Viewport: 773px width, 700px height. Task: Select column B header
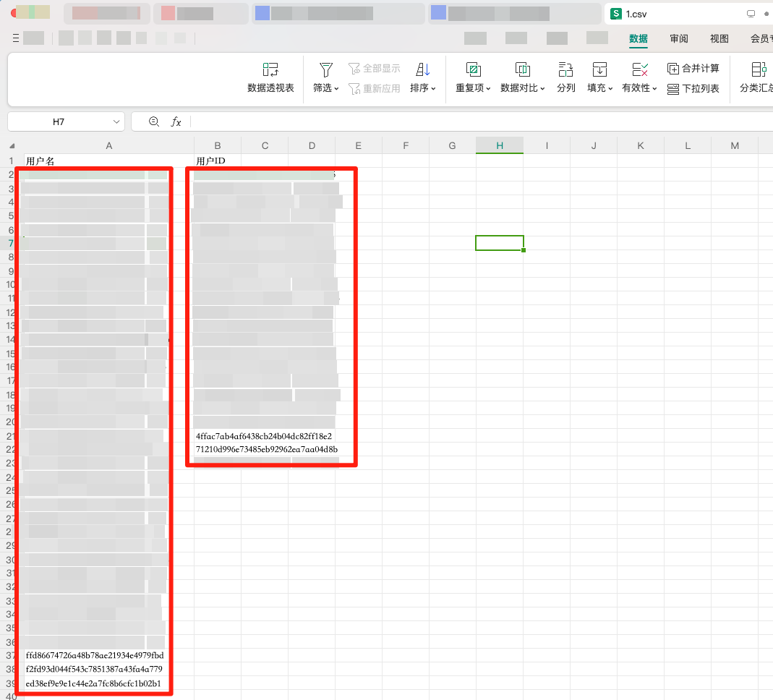pos(218,146)
